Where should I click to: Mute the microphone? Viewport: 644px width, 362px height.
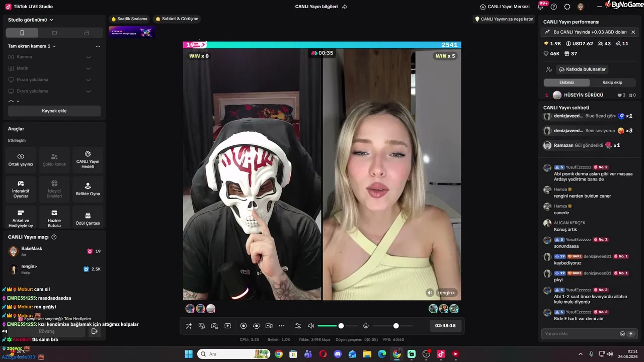pos(366,326)
